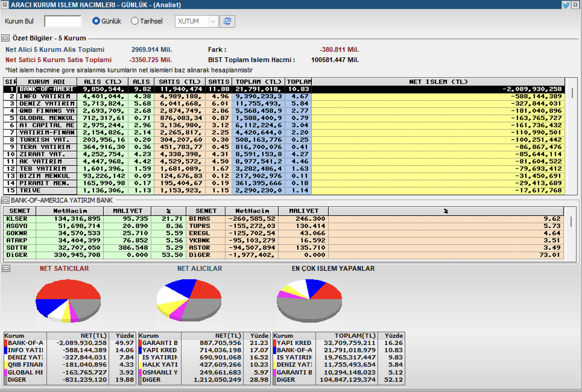Sort by SATIS (TL) column header

click(x=179, y=82)
